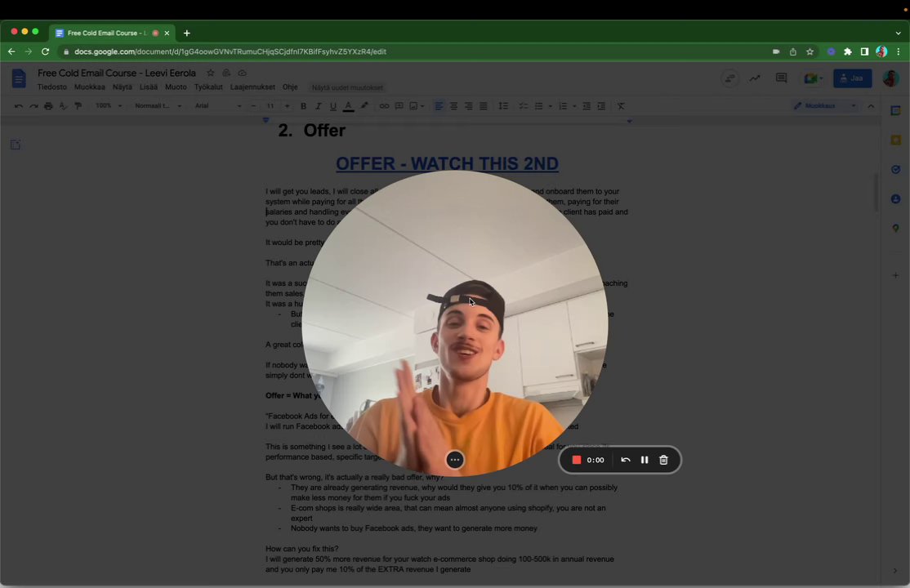
Task: Open the Arial font dropdown
Action: click(x=218, y=106)
